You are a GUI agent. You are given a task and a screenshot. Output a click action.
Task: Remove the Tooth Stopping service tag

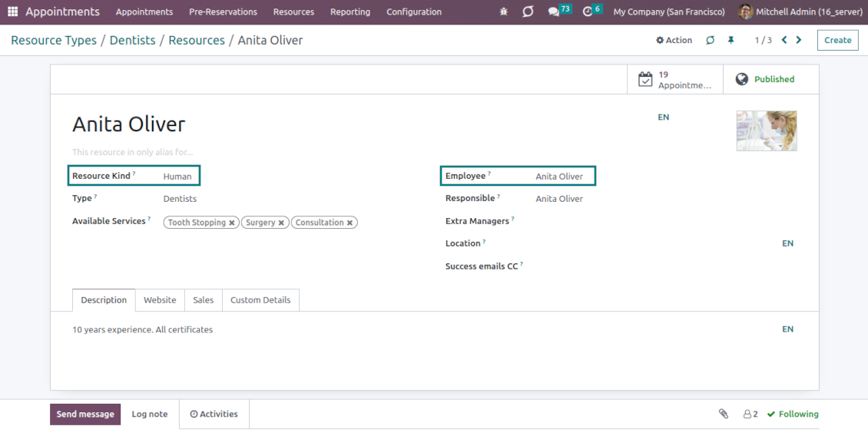pyautogui.click(x=232, y=223)
